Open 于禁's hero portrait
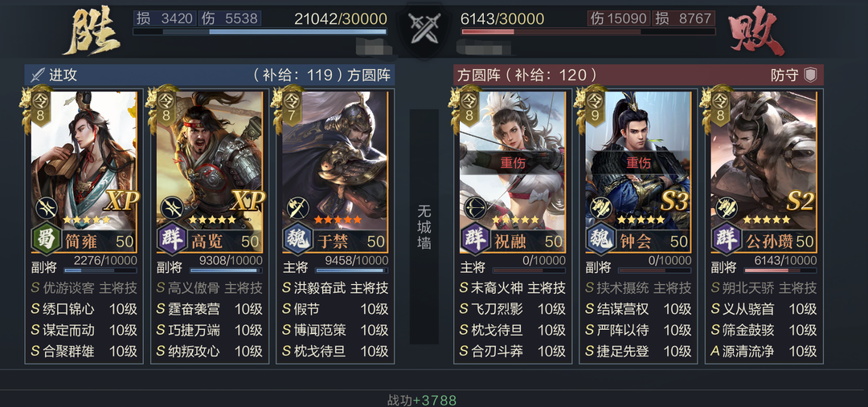This screenshot has width=868, height=407. click(335, 161)
